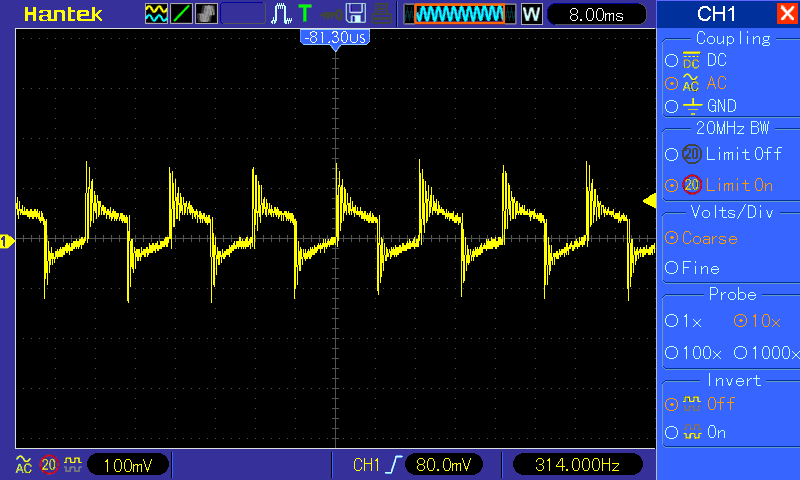
Task: Click the gray persistence waveform icon
Action: click(206, 14)
